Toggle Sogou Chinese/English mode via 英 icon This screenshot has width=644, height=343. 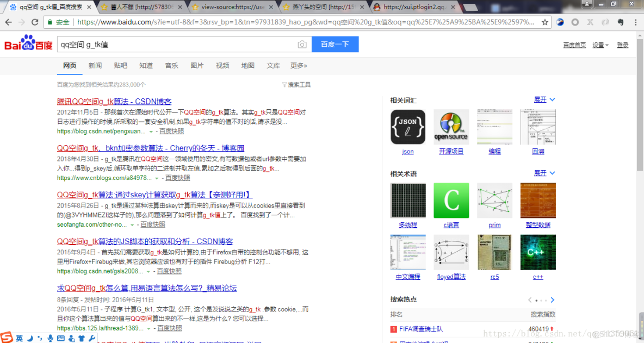point(18,338)
